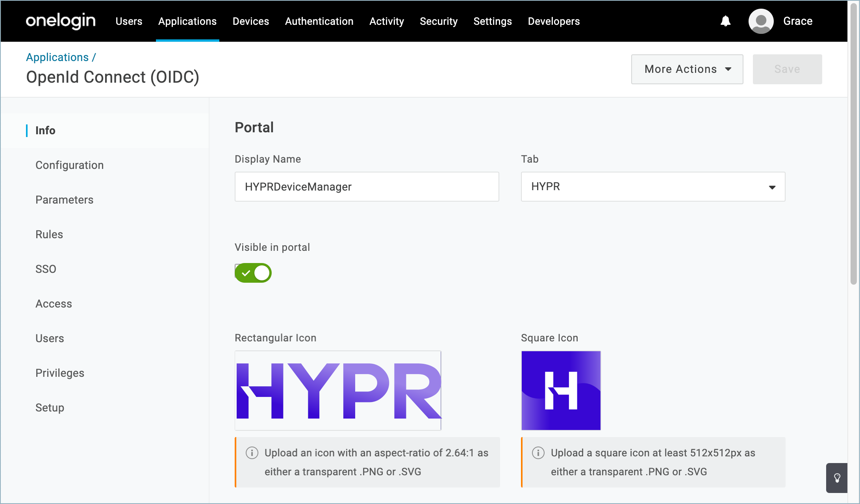
Task: Click the info icon in rectangular icon hint
Action: (x=252, y=453)
